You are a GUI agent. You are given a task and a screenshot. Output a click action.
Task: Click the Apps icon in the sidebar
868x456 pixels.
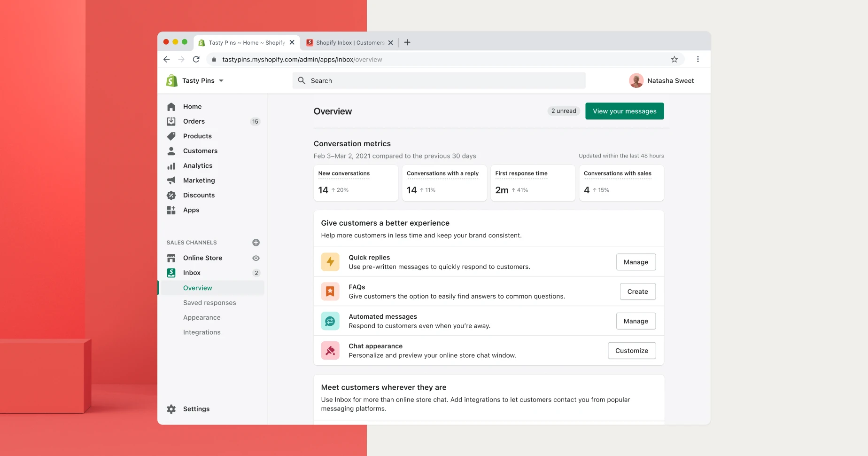[171, 210]
